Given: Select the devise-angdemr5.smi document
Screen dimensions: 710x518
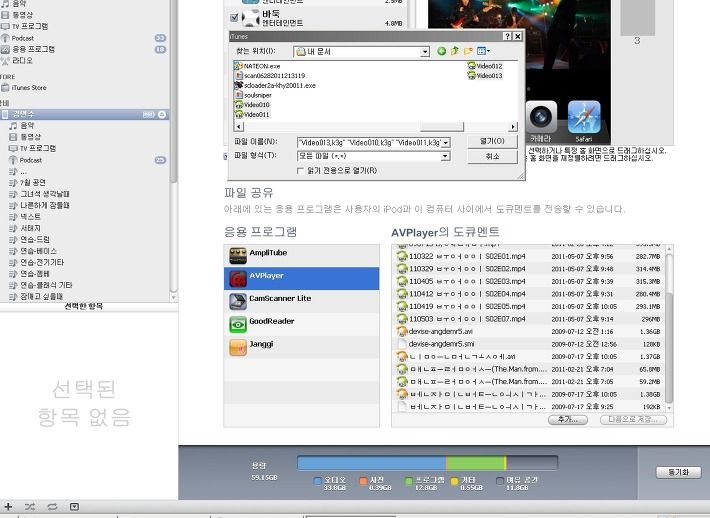Looking at the screenshot, I should point(528,344).
